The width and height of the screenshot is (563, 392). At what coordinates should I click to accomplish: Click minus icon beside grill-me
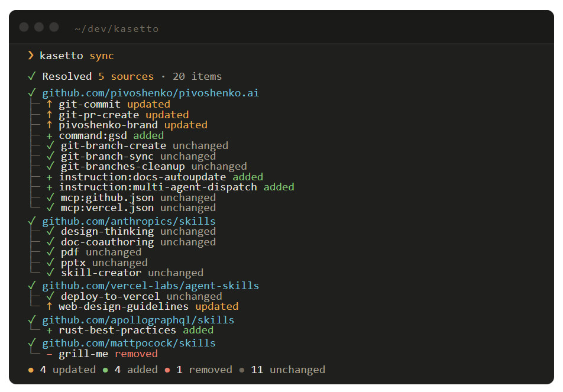coord(50,354)
